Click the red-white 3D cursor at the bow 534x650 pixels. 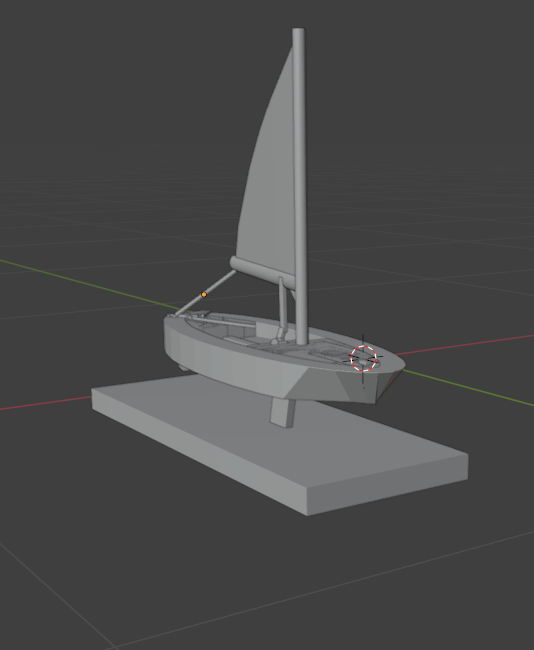coord(364,358)
